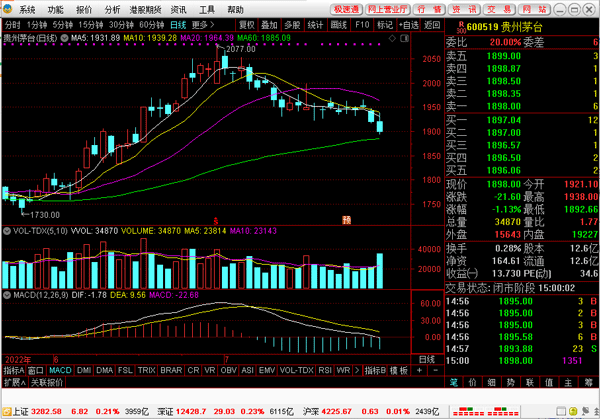Switch to the 60分钟 period
The image size is (600, 419).
tap(152, 25)
